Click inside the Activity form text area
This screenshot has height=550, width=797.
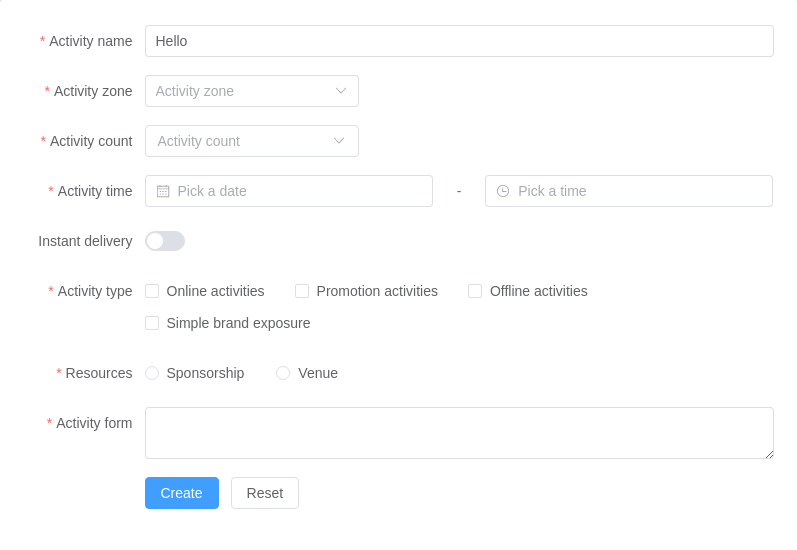[x=459, y=433]
